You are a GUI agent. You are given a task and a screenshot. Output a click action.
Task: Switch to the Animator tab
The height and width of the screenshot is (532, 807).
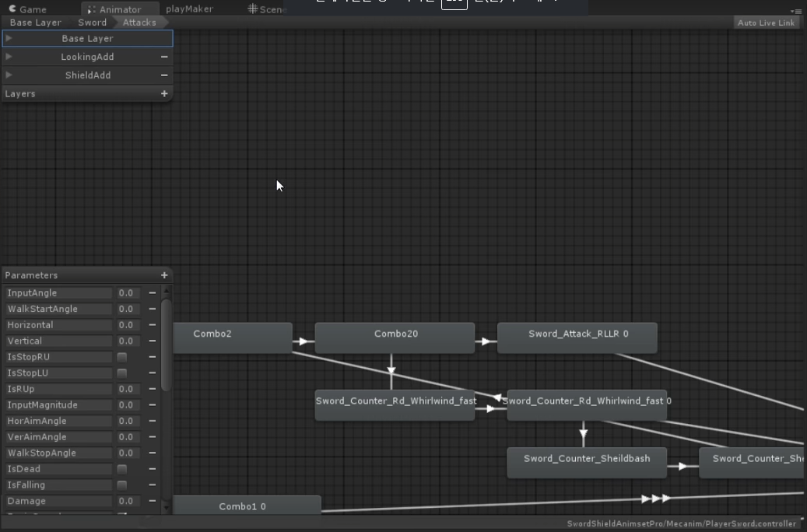tap(120, 9)
